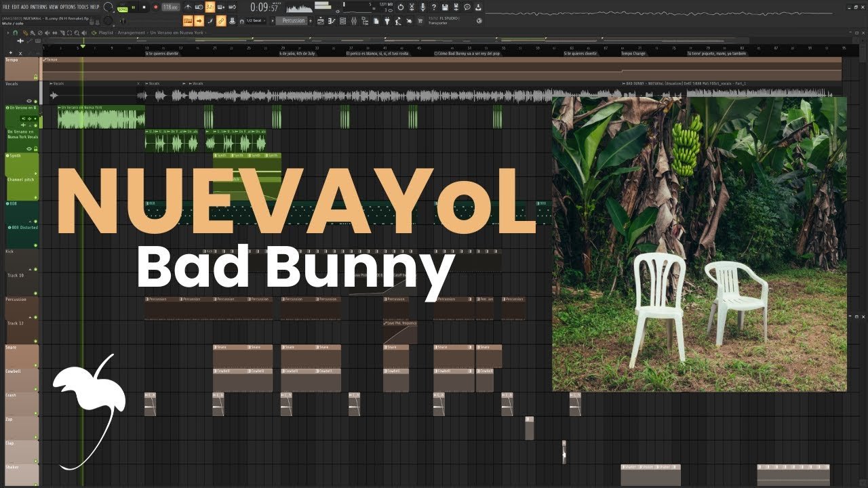The image size is (868, 488).
Task: Select the playlist Paint brush tool
Action: tap(32, 33)
